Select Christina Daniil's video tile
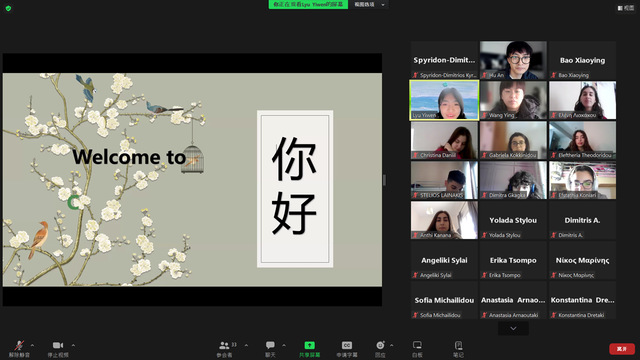The image size is (640, 360). point(444,140)
